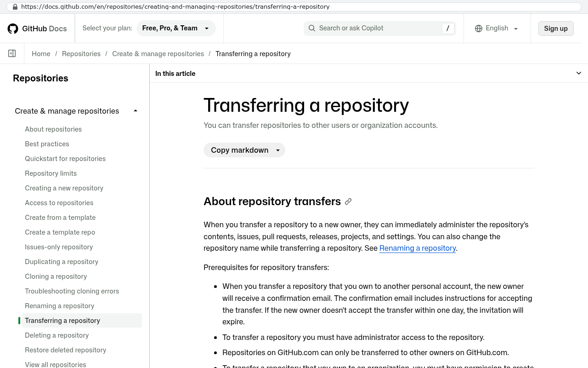Open the Renaming a repository link in article
The image size is (588, 368).
[x=418, y=248]
